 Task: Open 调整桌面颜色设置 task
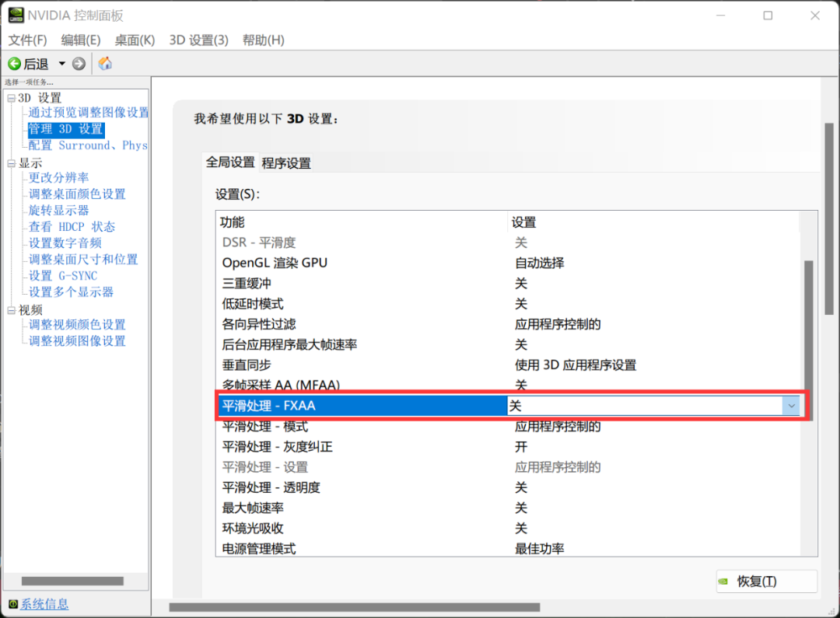pos(77,194)
